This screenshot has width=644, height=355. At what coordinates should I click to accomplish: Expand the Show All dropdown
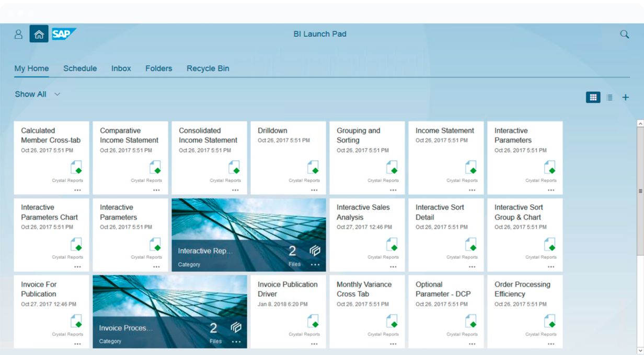(x=38, y=94)
